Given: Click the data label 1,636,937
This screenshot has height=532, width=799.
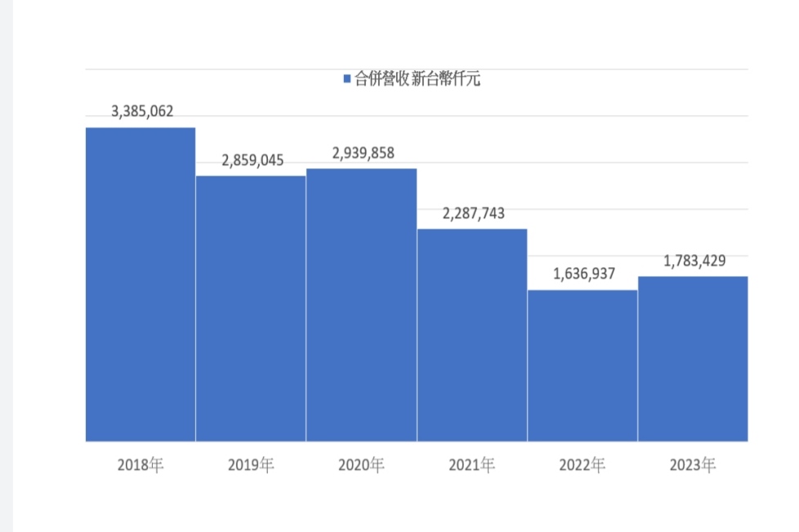Looking at the screenshot, I should 584,274.
